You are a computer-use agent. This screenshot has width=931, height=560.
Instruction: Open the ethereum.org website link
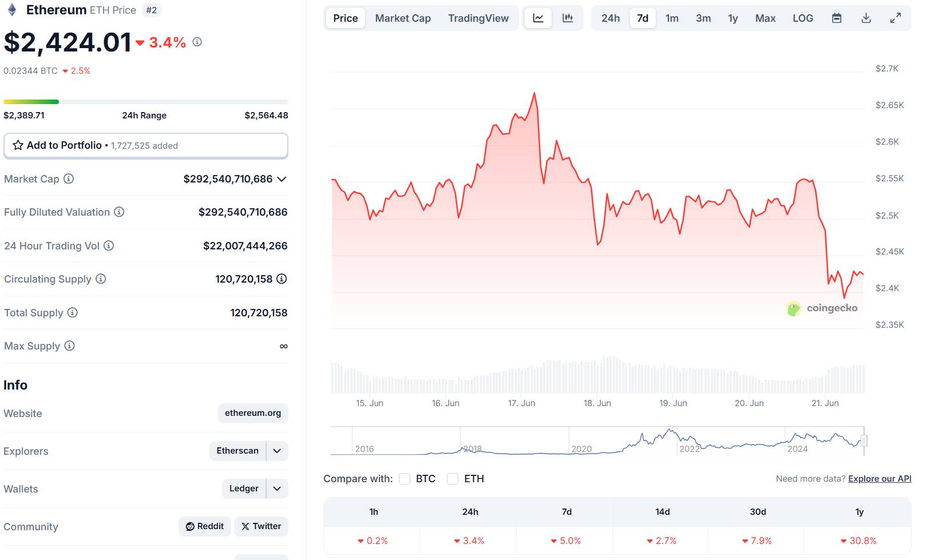coord(253,413)
